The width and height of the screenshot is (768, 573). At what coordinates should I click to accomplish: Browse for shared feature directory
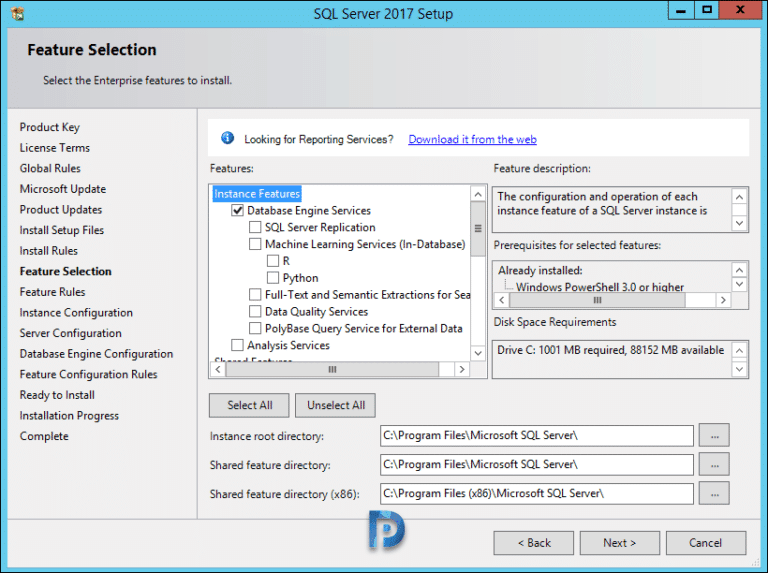(x=715, y=464)
